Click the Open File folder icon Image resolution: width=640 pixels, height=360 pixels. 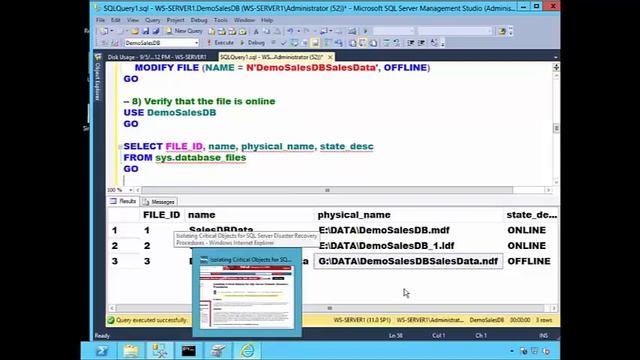point(135,31)
